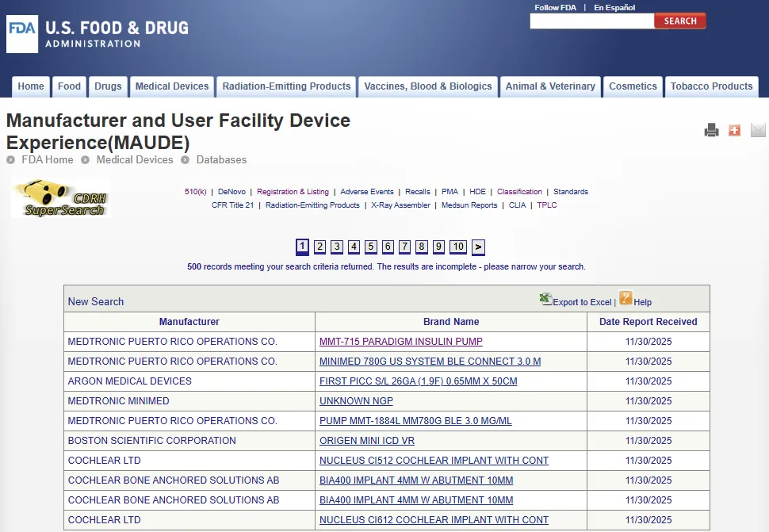
Task: Open the CLIA link
Action: tap(518, 205)
